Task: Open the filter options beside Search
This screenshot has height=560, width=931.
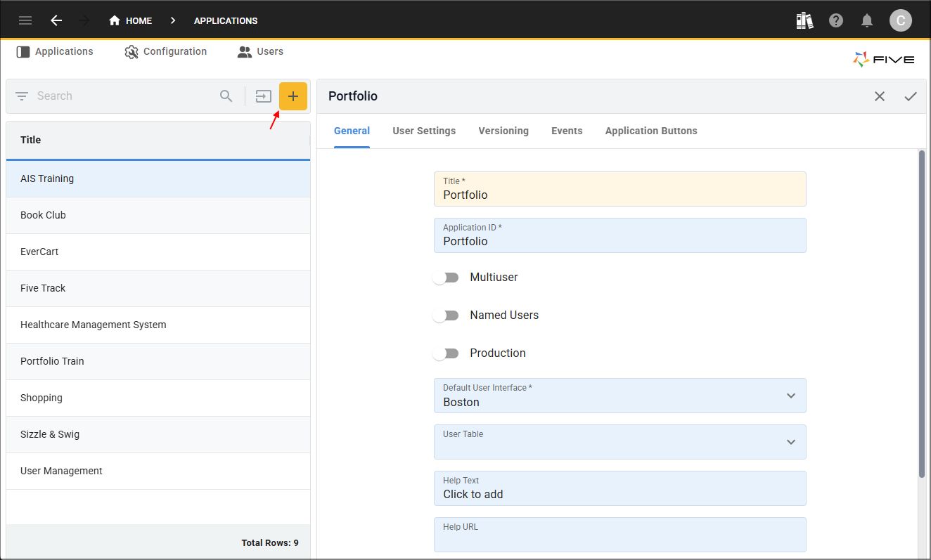Action: click(x=22, y=96)
